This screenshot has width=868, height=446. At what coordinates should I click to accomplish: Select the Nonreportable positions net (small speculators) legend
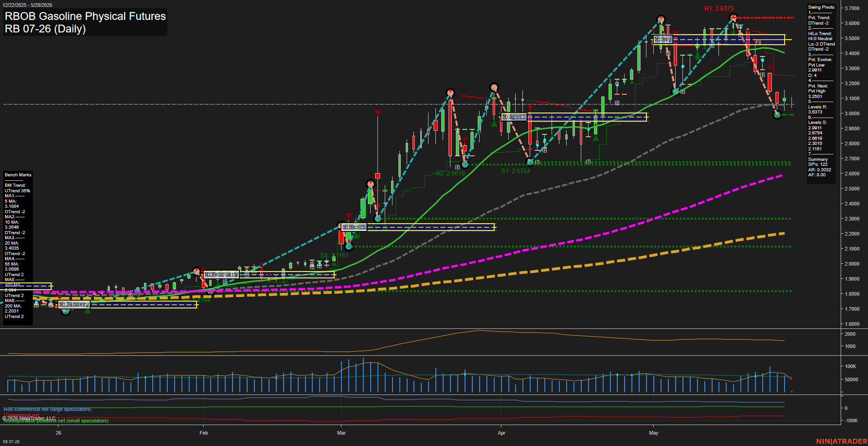56,421
